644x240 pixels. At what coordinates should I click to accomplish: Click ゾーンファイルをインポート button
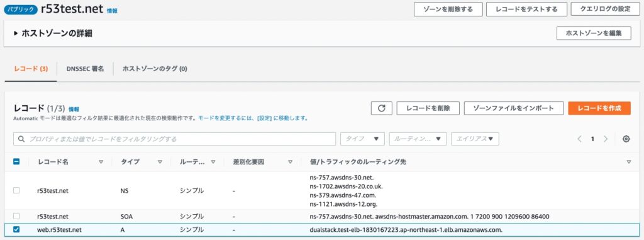pos(514,108)
